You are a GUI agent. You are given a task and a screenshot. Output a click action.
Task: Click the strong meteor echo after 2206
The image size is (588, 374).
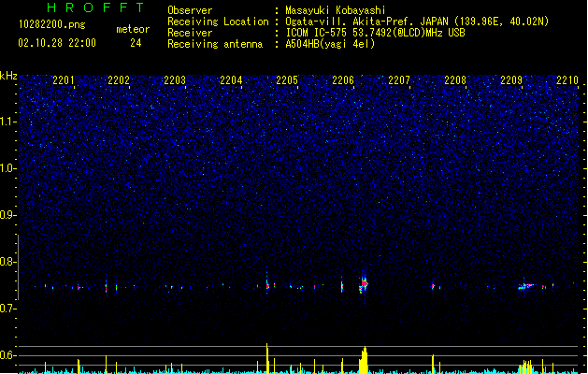coord(364,283)
